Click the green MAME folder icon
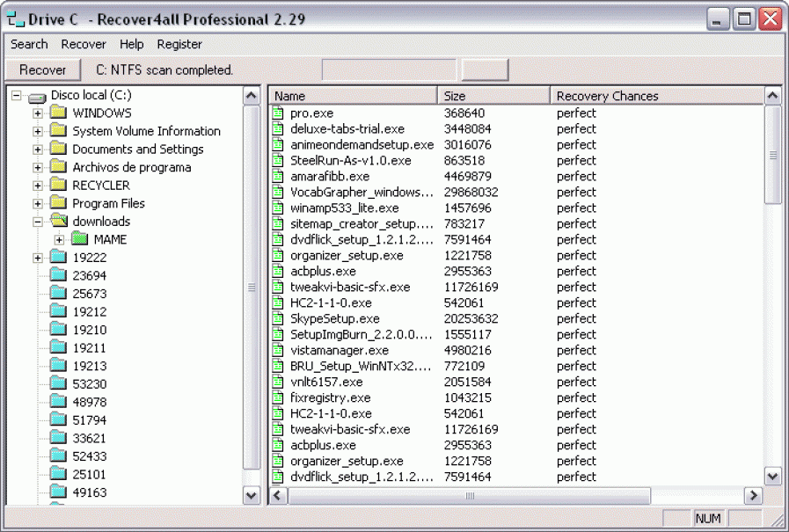Viewport: 789px width, 532px height. coord(80,239)
